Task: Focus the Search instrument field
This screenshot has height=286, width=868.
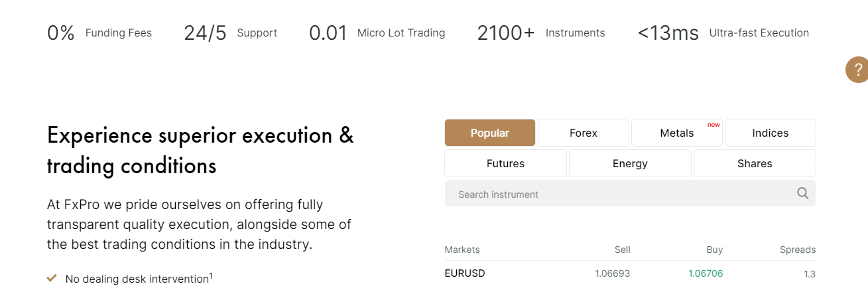Action: point(630,194)
